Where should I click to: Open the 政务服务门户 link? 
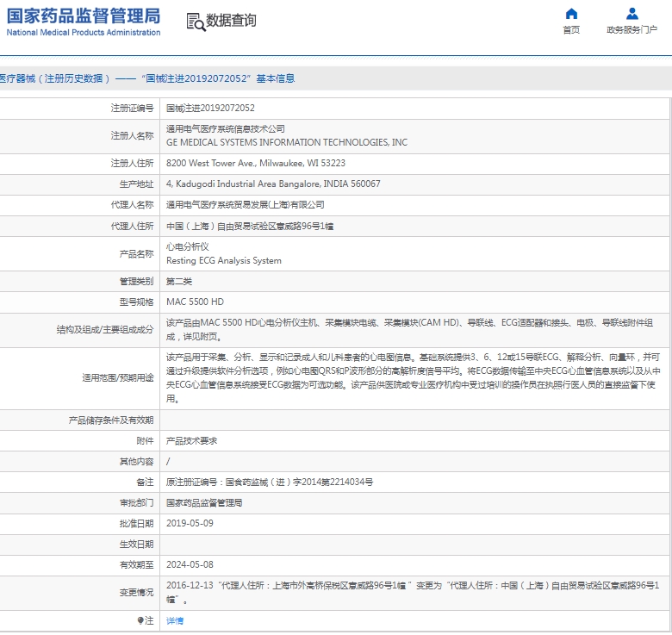[632, 29]
